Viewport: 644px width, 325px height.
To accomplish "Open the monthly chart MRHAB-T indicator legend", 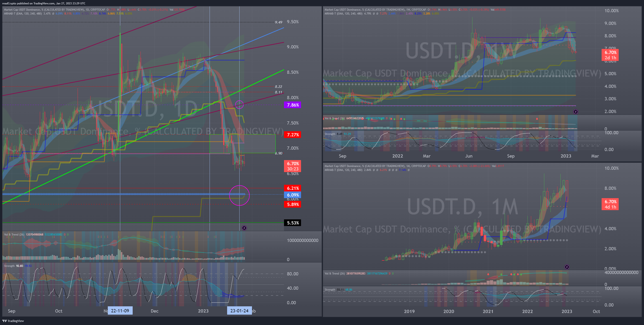I will [343, 170].
